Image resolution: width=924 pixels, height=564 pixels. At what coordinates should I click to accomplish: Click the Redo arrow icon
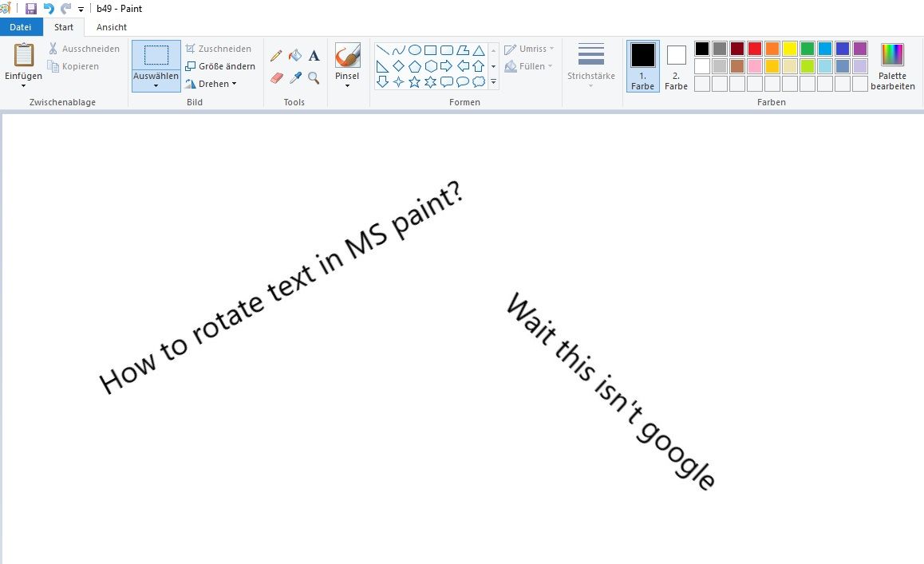click(66, 8)
